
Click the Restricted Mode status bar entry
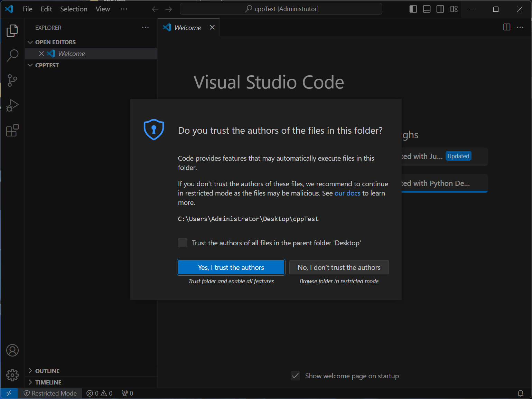pos(50,393)
